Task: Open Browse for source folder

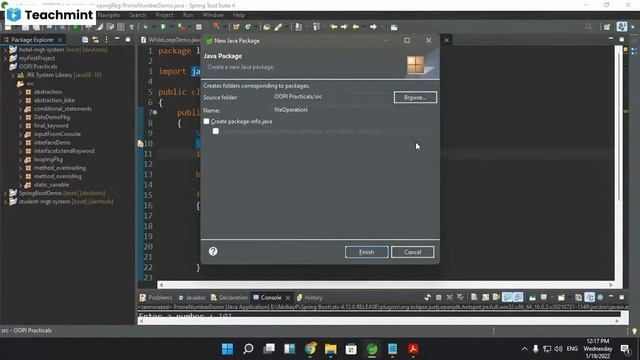Action: pos(415,97)
